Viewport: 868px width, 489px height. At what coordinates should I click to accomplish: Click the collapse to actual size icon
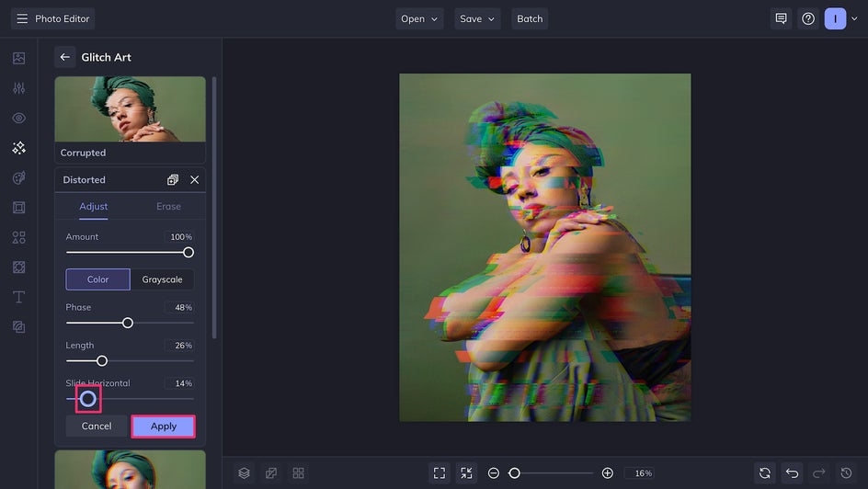467,473
